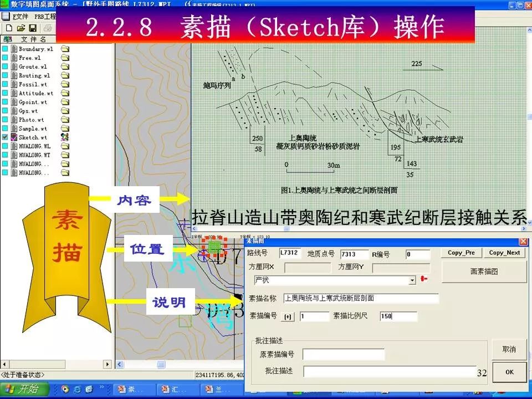Click the R编号 input field
The image size is (532, 399).
[x=418, y=254]
